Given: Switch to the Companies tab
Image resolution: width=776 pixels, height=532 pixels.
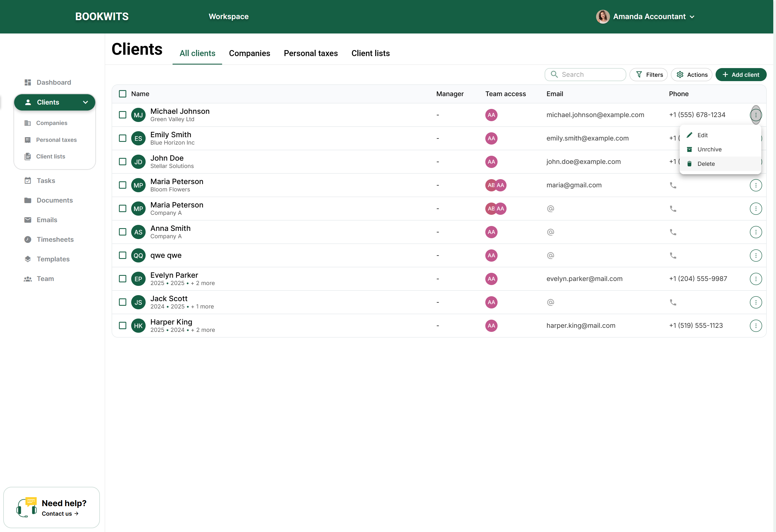Looking at the screenshot, I should click(249, 53).
